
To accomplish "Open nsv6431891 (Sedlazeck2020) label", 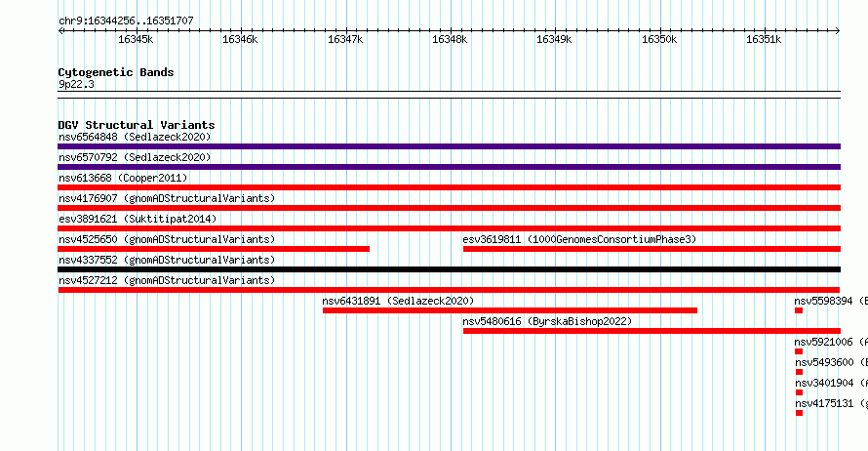I will 398,301.
